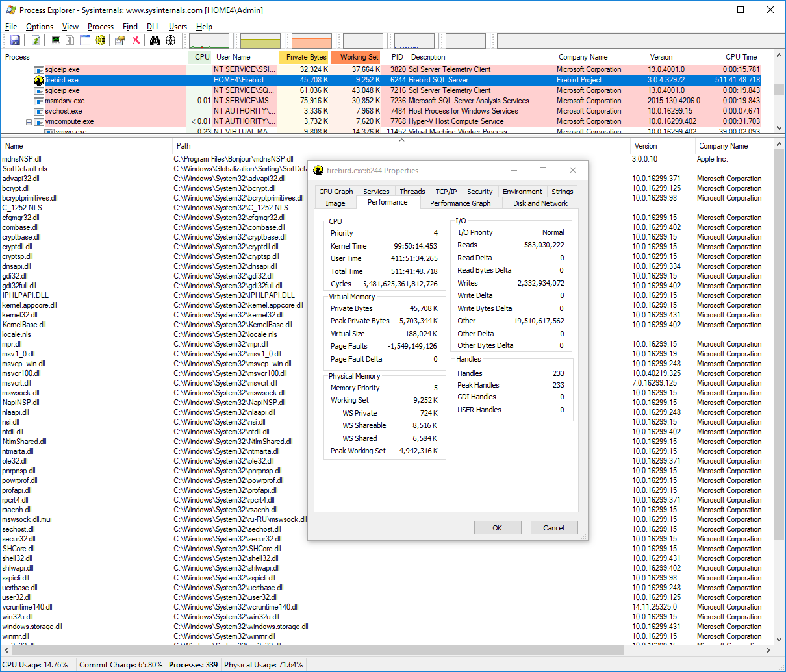Click the Refresh Now toolbar icon
The image size is (786, 672).
36,41
